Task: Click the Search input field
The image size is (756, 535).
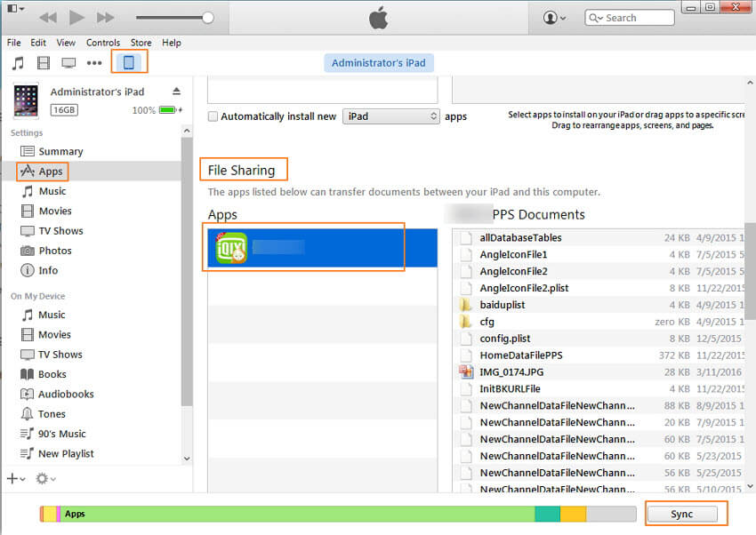Action: (x=636, y=18)
